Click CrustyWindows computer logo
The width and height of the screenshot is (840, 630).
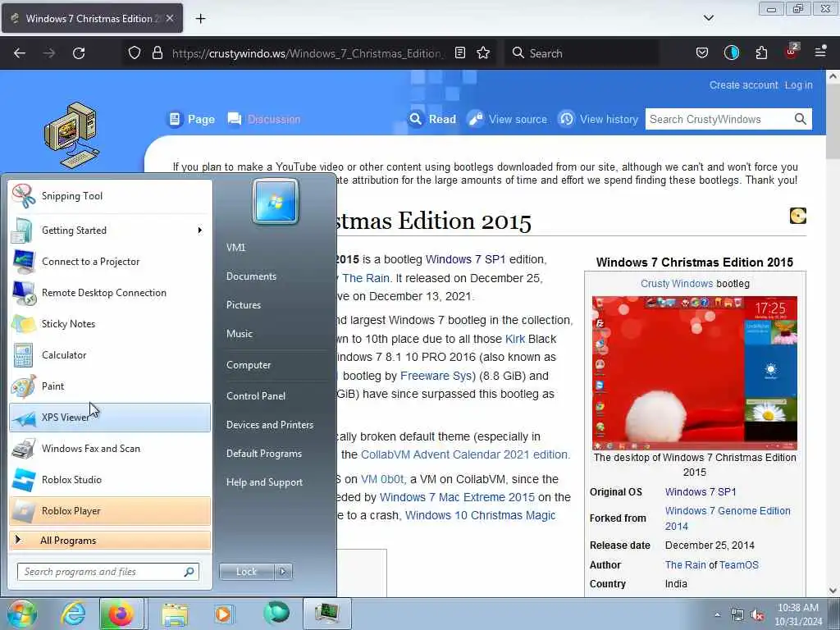coord(71,135)
